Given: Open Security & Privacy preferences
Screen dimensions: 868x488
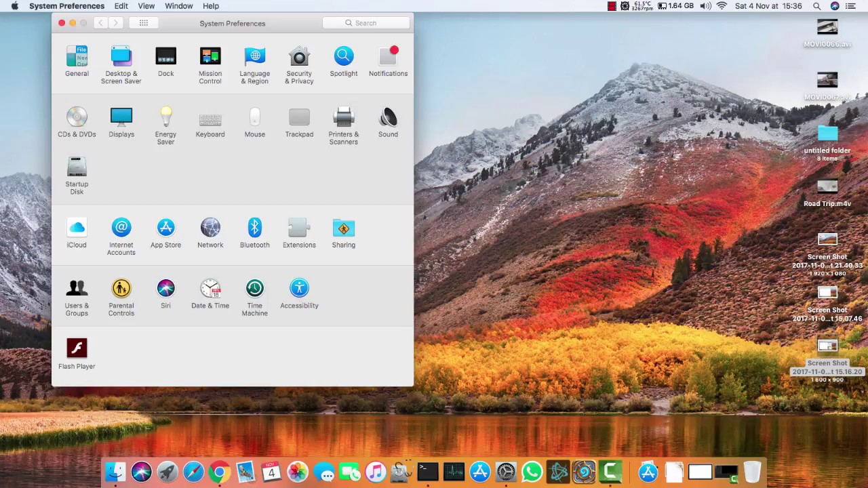Looking at the screenshot, I should coord(299,65).
